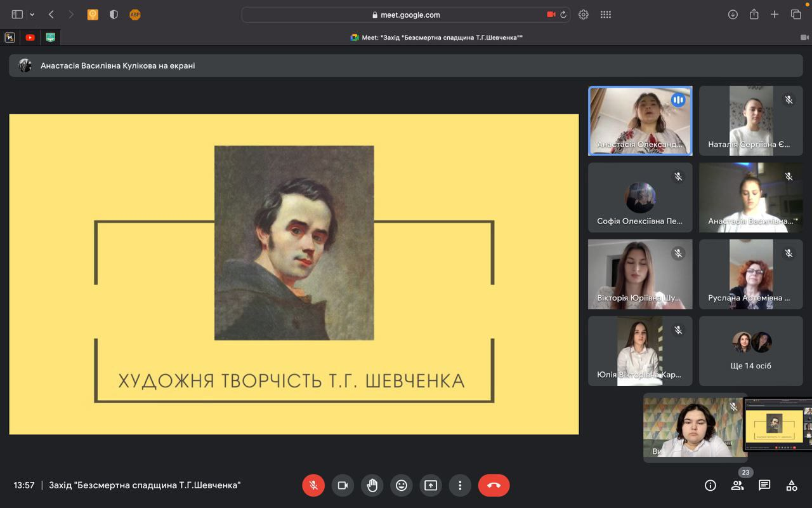
Task: Show the participants list of 23 people
Action: click(x=737, y=485)
